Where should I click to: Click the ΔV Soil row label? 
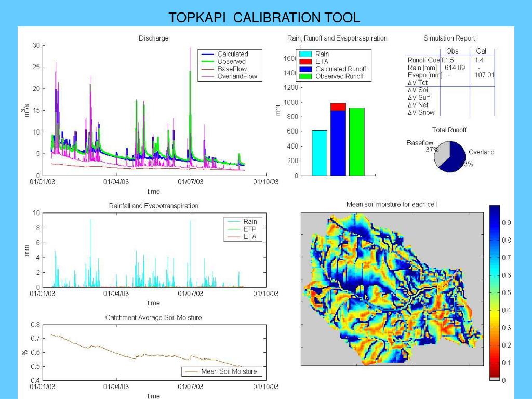(x=418, y=90)
